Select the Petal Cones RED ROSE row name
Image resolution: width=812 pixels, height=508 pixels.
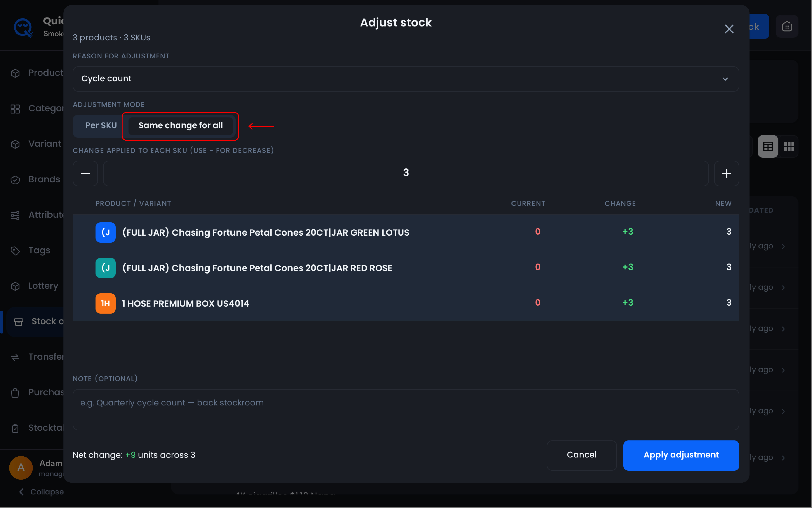[257, 268]
